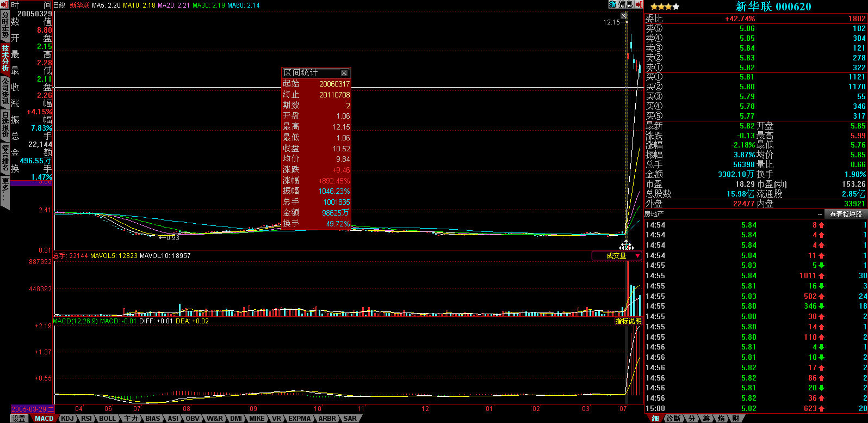Switch to VR indicator tab
This screenshot has height=423, width=868.
(x=276, y=419)
